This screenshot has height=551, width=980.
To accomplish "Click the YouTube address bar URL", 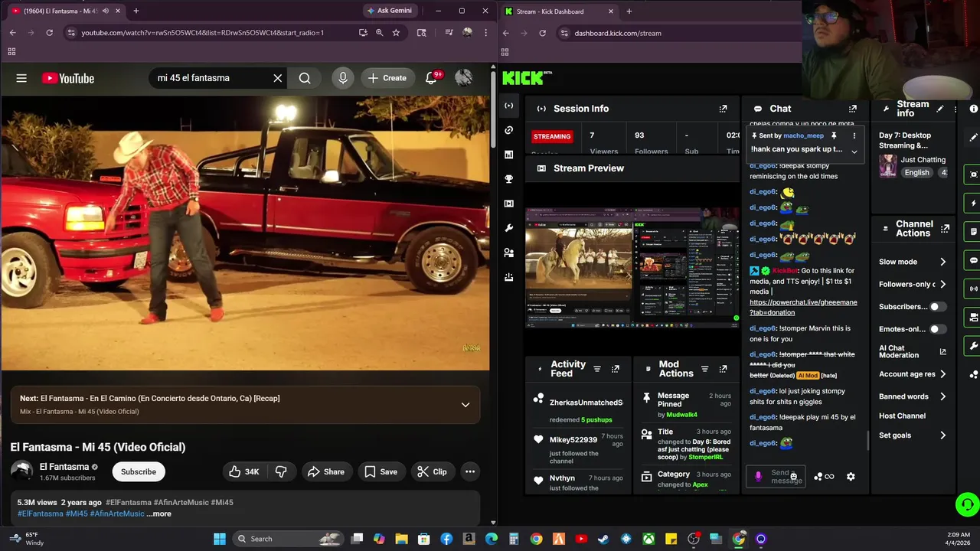I will 202,33.
